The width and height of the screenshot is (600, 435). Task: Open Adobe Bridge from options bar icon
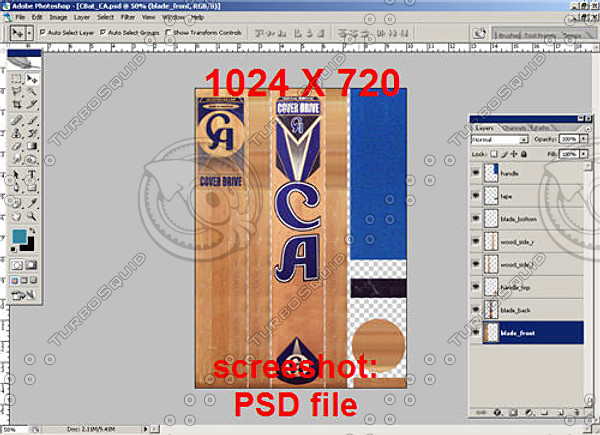tap(479, 33)
